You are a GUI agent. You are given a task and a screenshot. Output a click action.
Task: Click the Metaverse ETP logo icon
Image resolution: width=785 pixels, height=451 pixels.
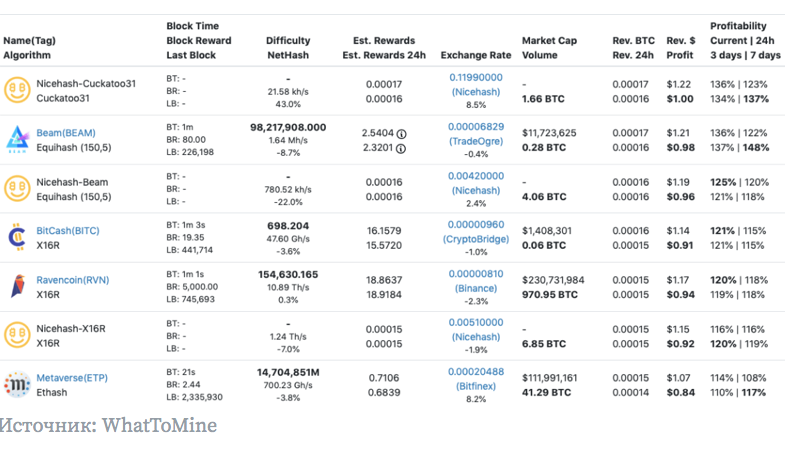point(16,384)
